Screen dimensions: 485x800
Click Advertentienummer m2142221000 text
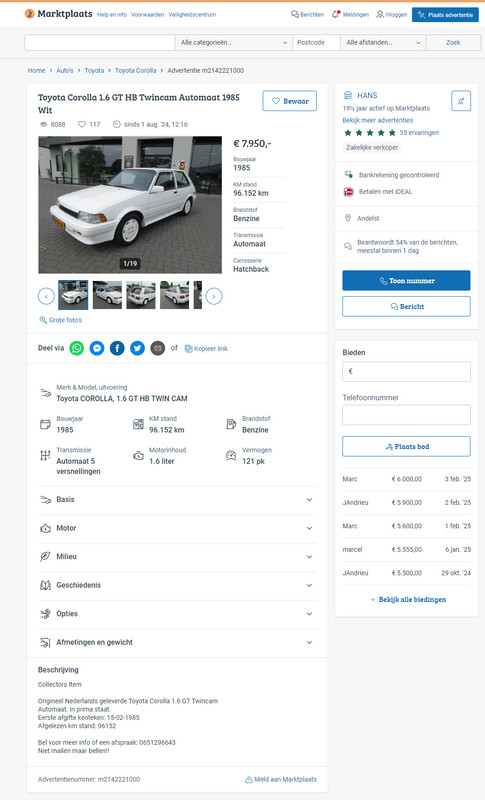coord(89,779)
